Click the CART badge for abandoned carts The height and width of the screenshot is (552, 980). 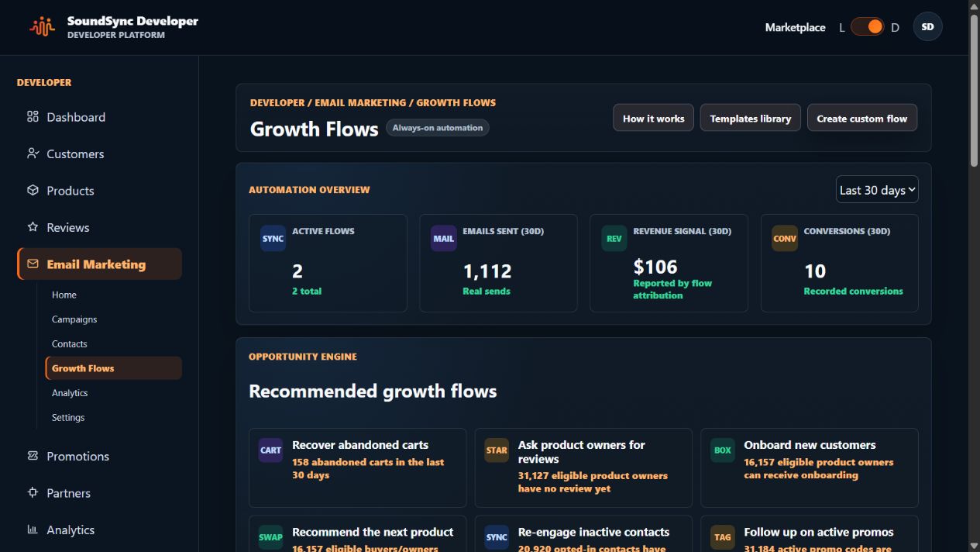point(271,450)
